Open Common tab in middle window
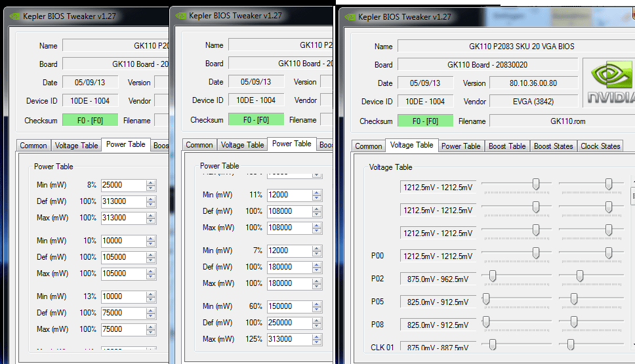This screenshot has height=364, width=635. tap(199, 145)
